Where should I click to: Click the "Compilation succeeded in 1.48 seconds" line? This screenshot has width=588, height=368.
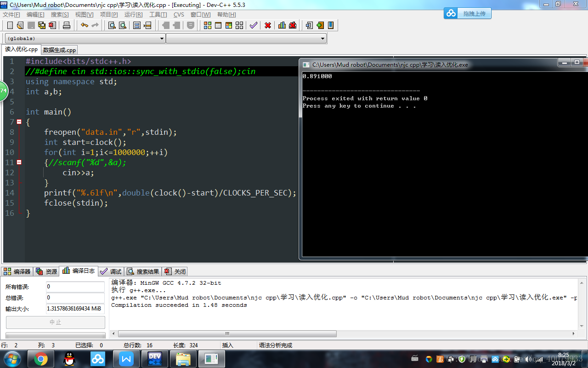[179, 305]
